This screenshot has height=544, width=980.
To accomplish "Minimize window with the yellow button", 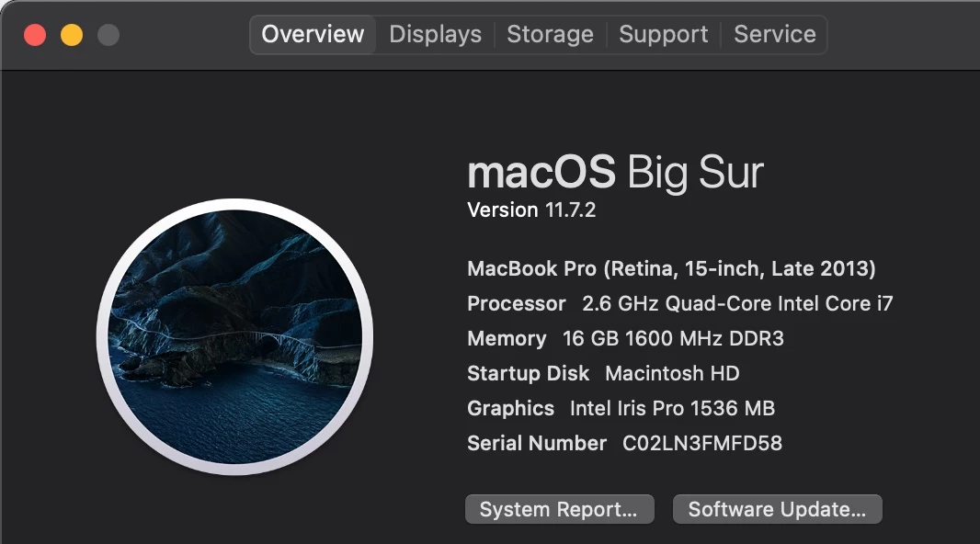I will tap(72, 35).
